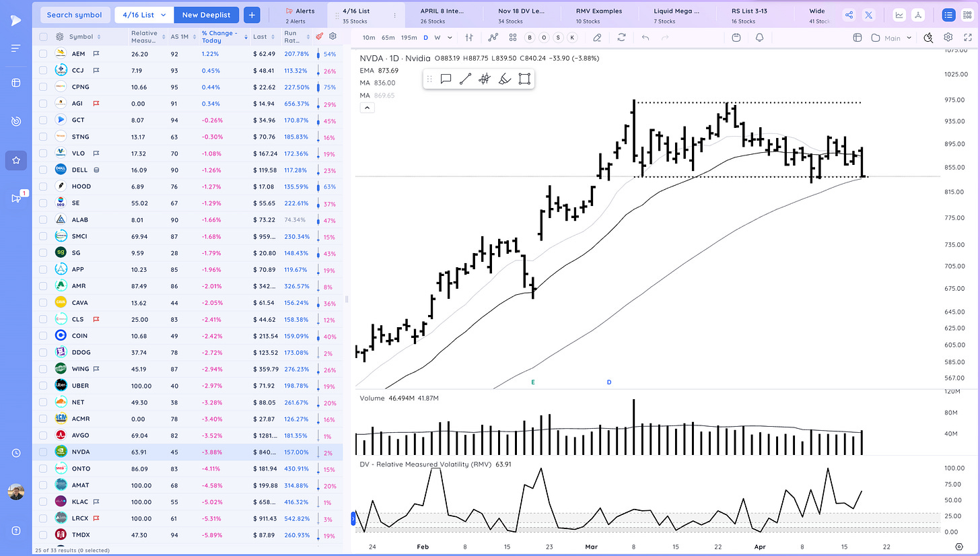Screen dimensions: 980x556
Task: Click the New Deeplist button
Action: point(206,15)
